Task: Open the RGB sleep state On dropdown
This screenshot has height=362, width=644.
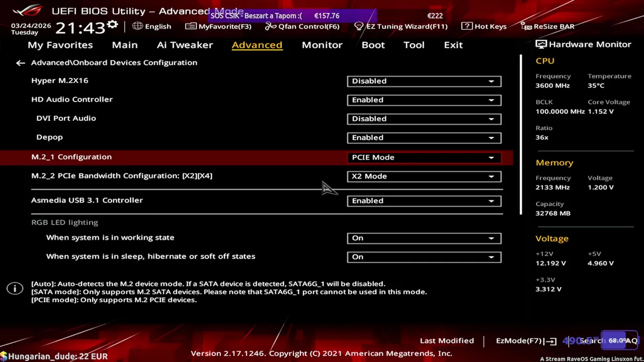Action: click(x=424, y=257)
